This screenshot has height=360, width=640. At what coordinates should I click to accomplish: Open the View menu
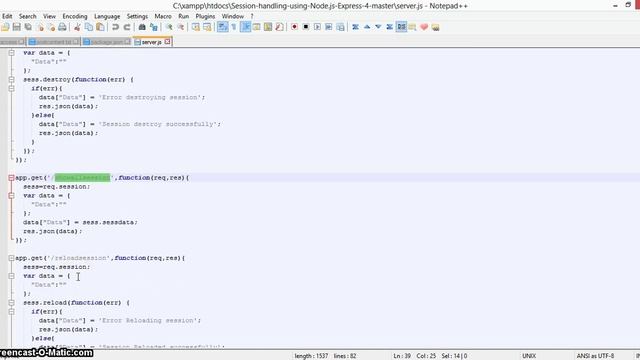click(x=49, y=16)
